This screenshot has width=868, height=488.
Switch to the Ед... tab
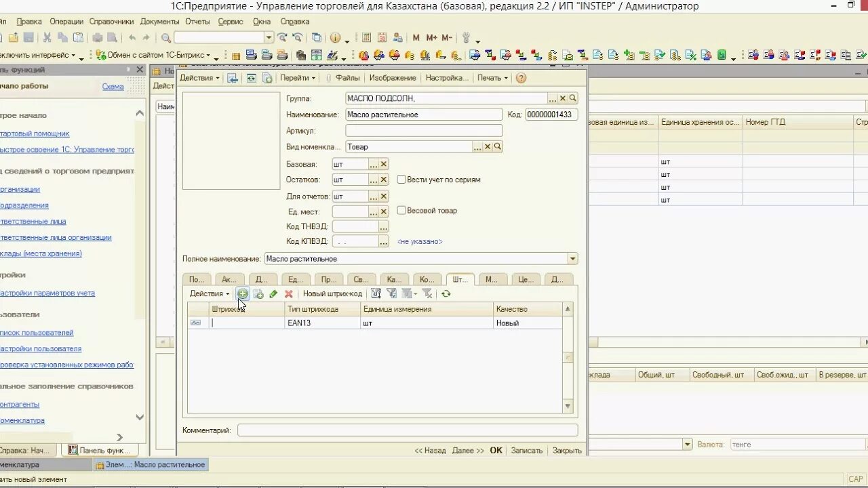[296, 279]
